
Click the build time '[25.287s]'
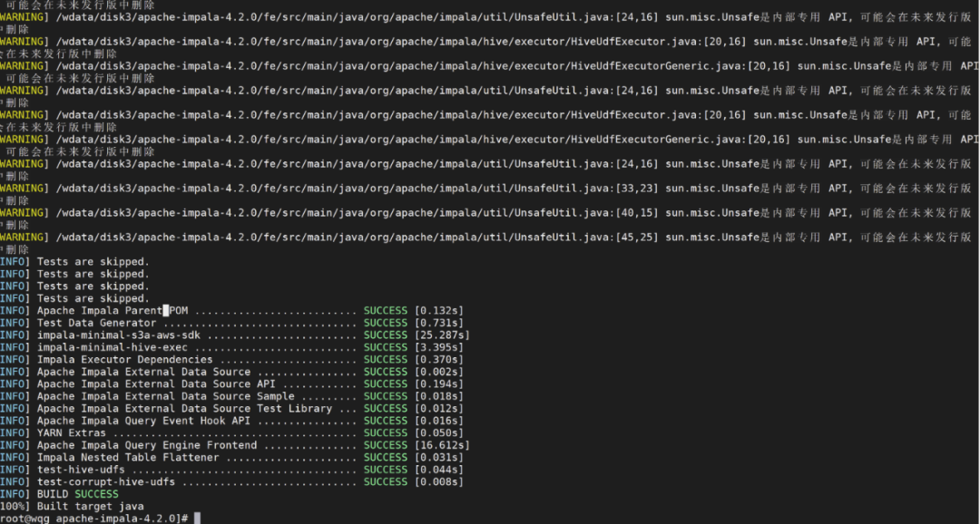(x=442, y=335)
